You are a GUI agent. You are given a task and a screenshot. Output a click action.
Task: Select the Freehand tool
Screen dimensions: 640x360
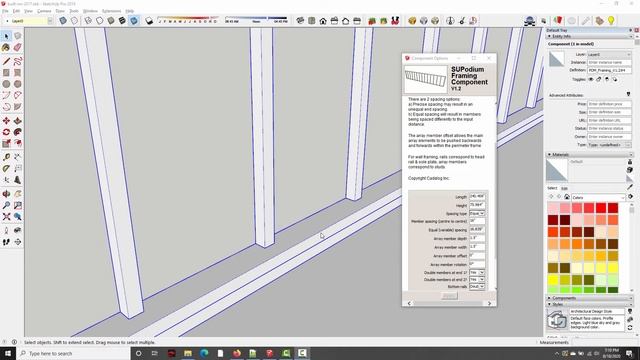coord(18,62)
